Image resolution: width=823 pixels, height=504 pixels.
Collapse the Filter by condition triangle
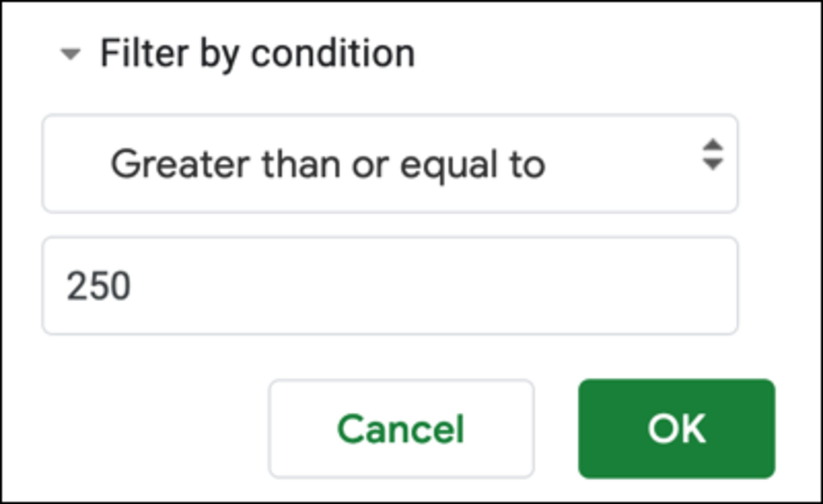pos(70,54)
